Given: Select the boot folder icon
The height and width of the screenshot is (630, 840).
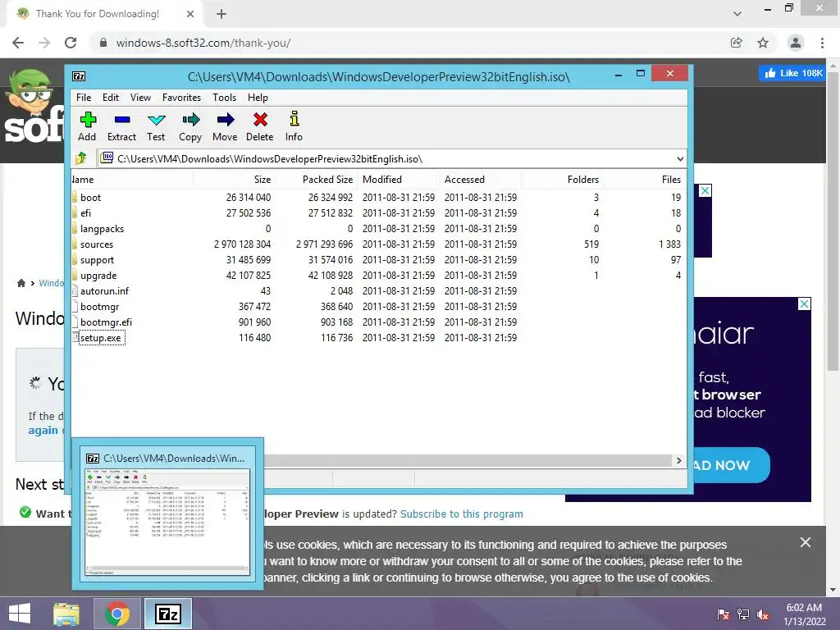Looking at the screenshot, I should (x=75, y=197).
